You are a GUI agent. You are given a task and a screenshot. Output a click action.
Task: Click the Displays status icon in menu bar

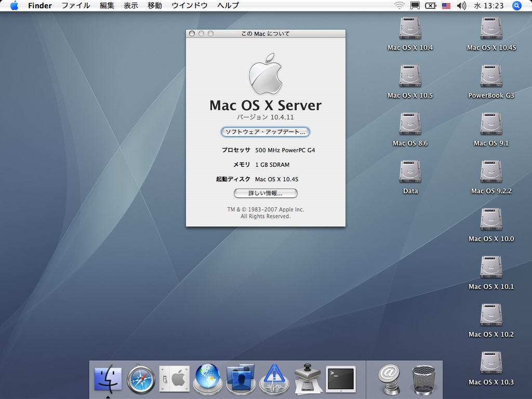point(415,5)
